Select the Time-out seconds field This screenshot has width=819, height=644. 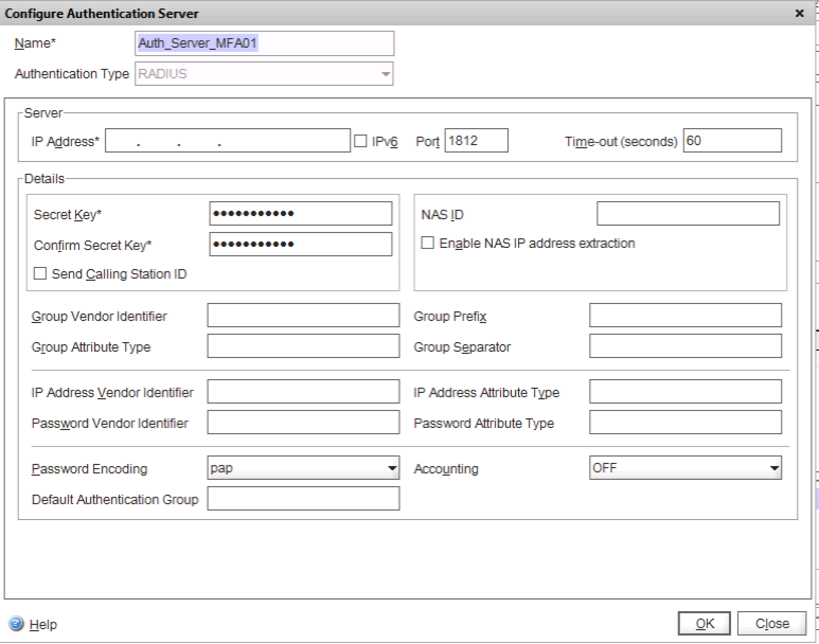coord(732,140)
